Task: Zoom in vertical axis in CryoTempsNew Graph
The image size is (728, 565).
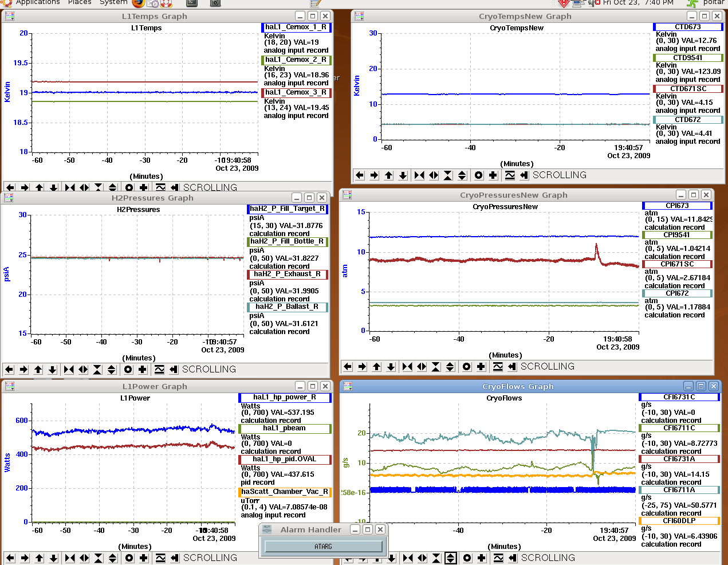Action: (448, 175)
